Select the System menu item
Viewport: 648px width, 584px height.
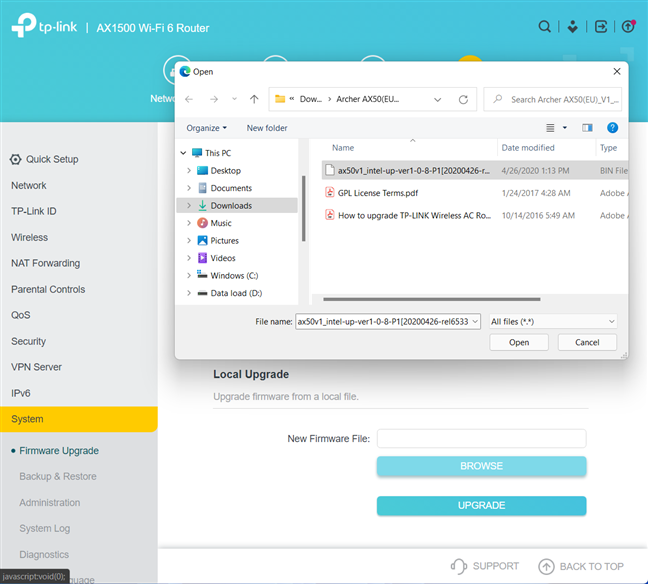pos(79,419)
